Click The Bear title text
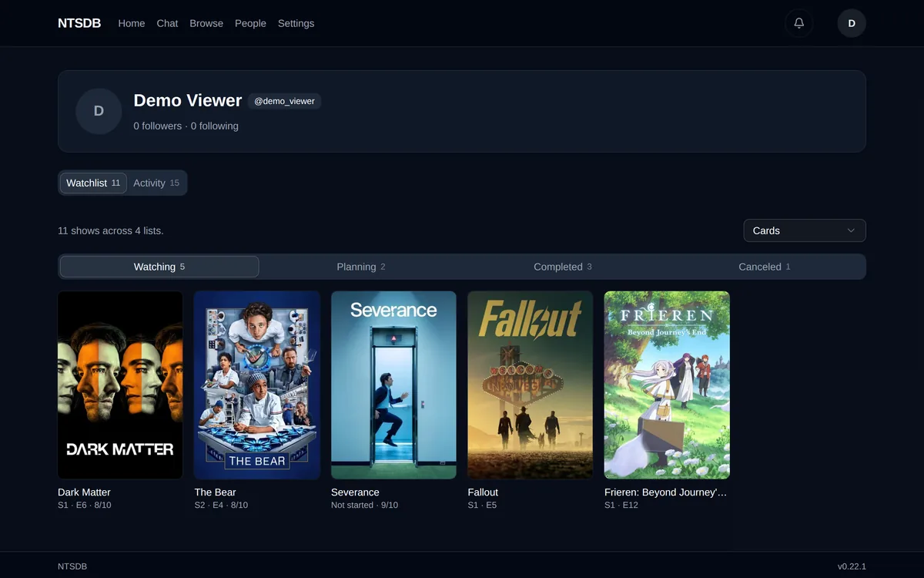This screenshot has width=924, height=578. [215, 492]
